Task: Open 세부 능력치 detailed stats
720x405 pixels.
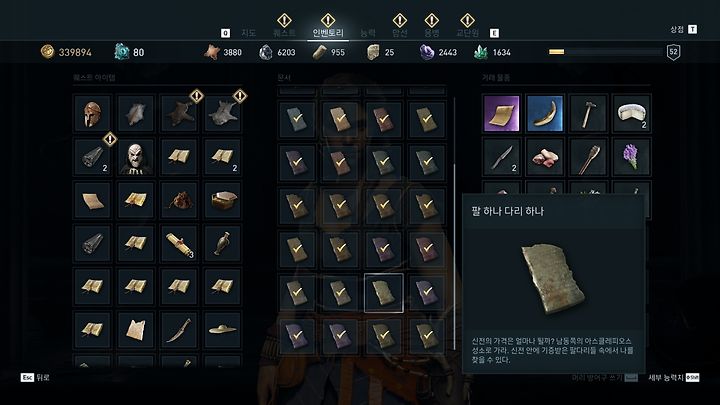Action: [674, 377]
